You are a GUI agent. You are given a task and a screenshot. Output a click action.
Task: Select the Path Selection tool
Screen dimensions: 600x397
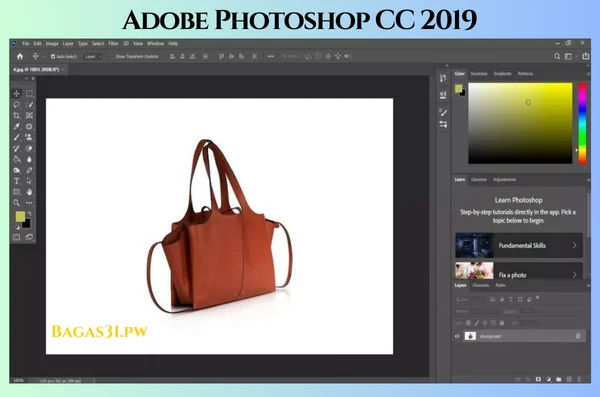click(x=29, y=181)
